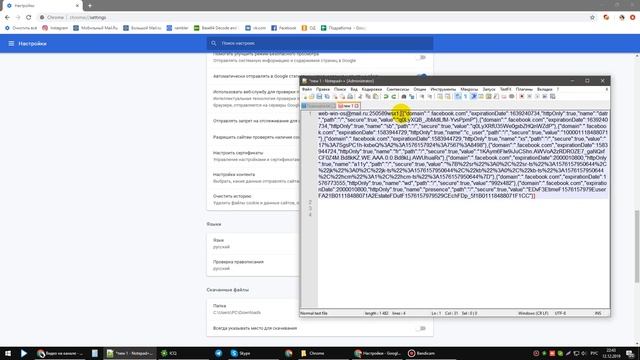Toggle the Word Wrap icon in Notepad++ toolbar
The width and height of the screenshot is (640, 360).
coord(458,96)
